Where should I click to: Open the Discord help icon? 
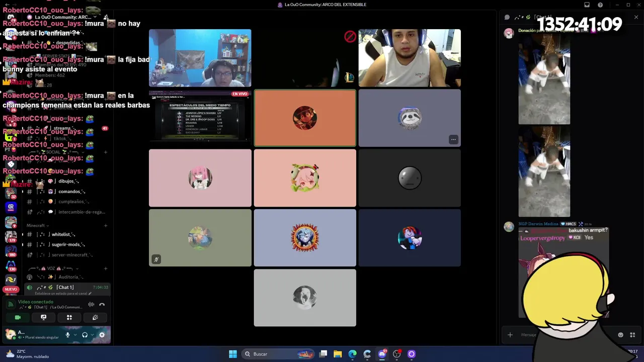[x=600, y=5]
